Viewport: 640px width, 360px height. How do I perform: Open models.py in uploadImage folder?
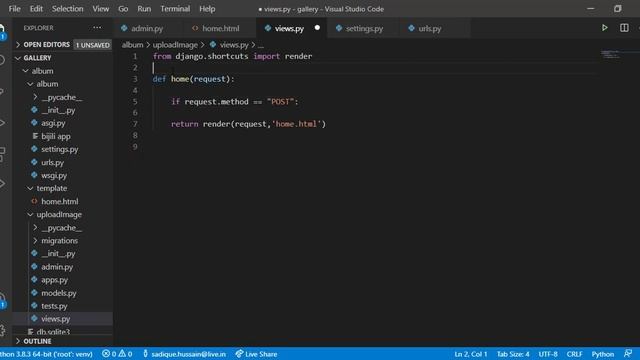coord(59,293)
